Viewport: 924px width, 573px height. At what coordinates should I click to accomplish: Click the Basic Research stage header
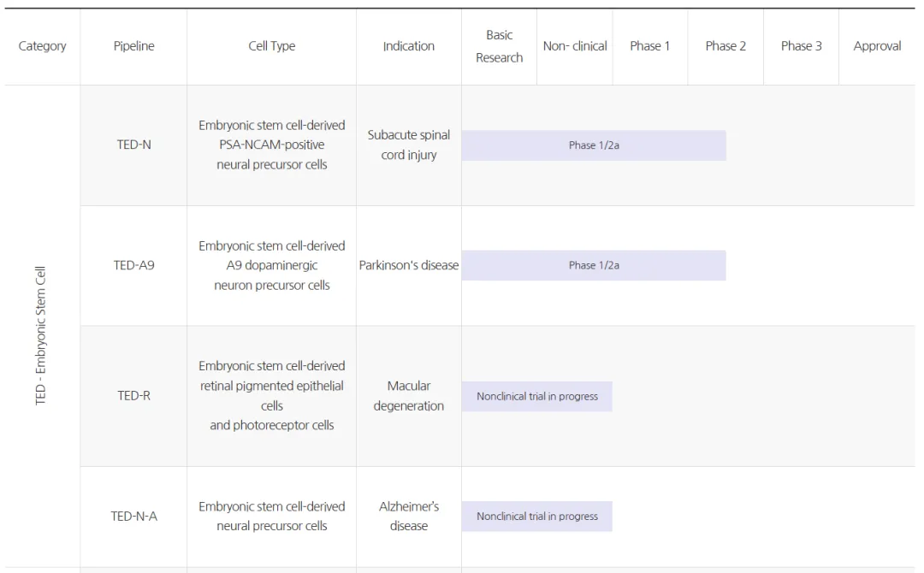click(499, 46)
